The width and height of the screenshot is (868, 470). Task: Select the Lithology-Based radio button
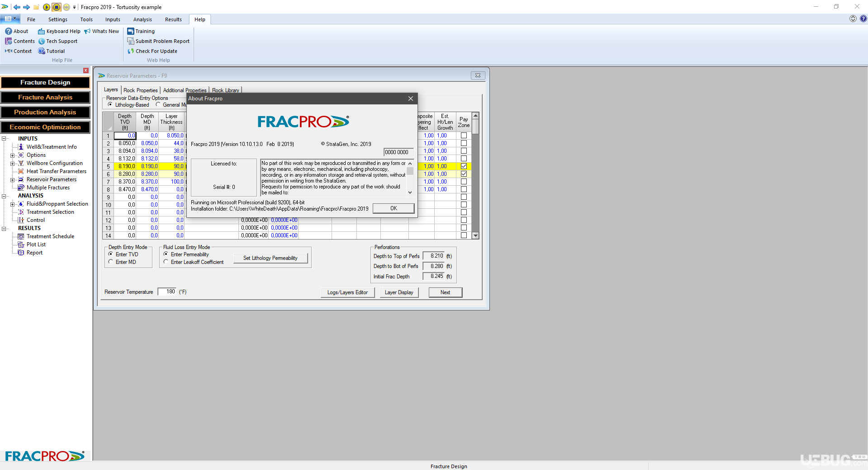coord(110,104)
